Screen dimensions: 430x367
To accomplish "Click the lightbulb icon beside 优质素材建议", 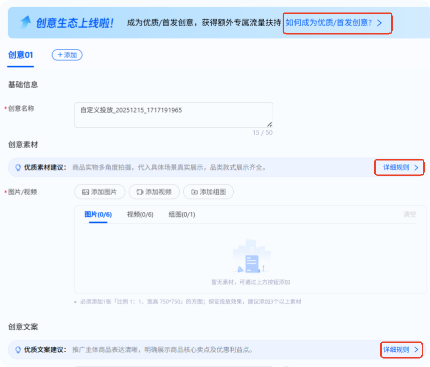I will coord(18,167).
